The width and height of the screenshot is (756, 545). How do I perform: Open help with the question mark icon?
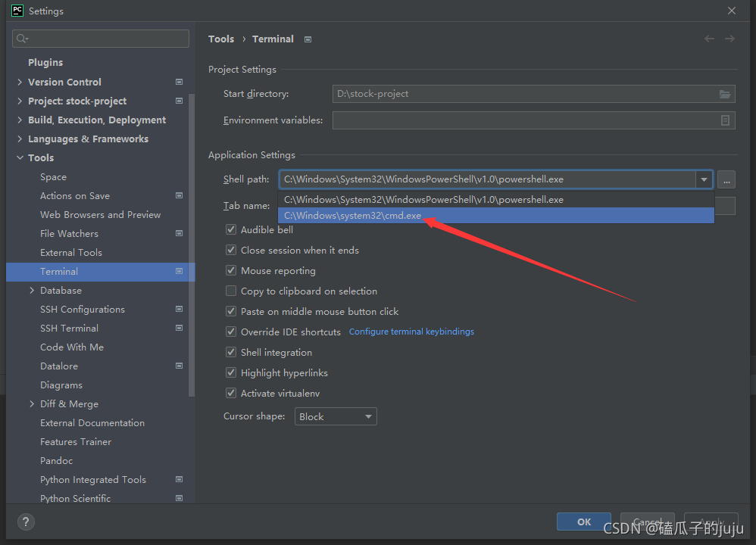[26, 522]
